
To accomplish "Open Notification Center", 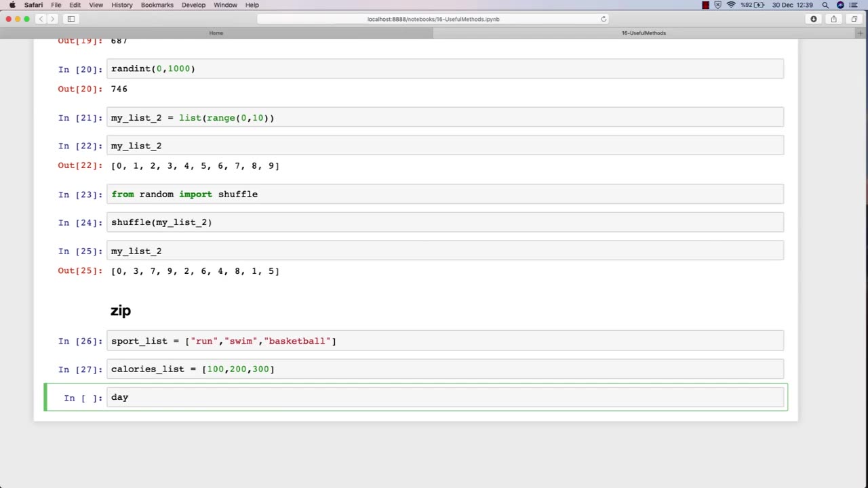I will (855, 5).
